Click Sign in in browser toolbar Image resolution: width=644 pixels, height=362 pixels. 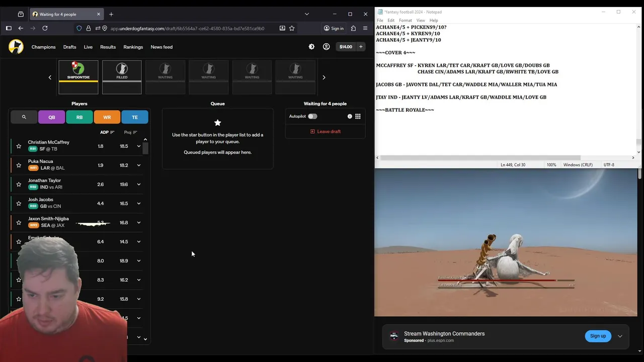tap(334, 28)
